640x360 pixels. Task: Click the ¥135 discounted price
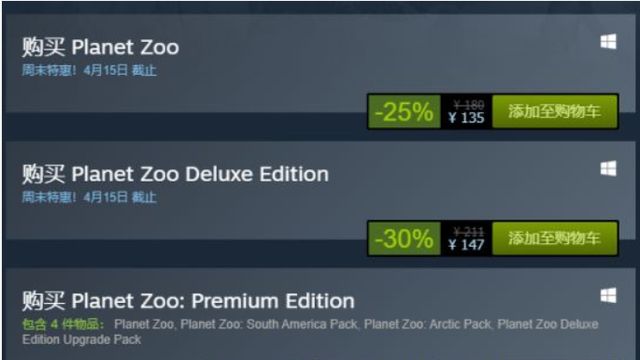coord(466,118)
